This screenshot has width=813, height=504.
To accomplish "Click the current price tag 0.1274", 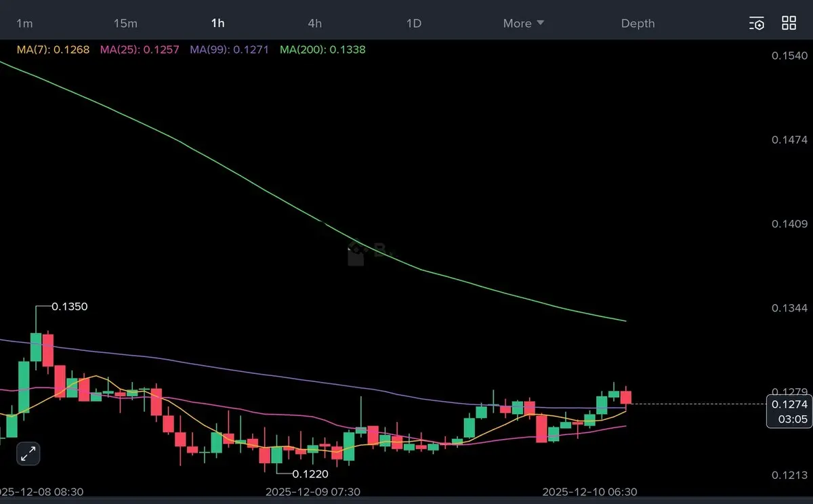I will click(x=789, y=405).
